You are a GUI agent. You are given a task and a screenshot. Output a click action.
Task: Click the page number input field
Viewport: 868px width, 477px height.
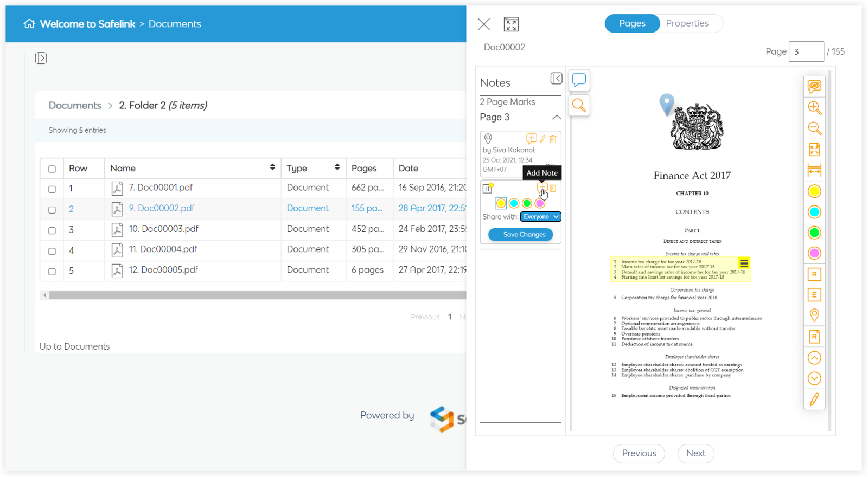tap(806, 51)
